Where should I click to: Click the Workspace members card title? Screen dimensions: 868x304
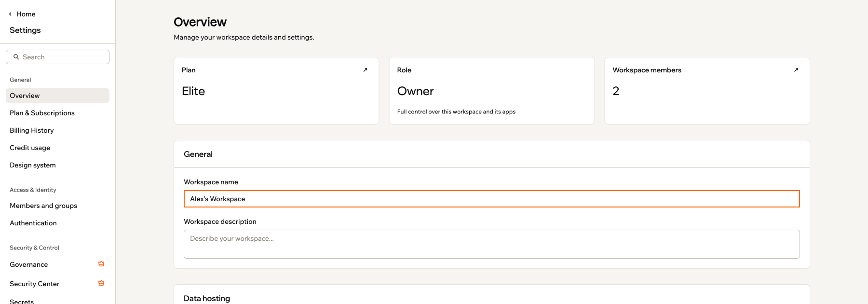(x=647, y=70)
